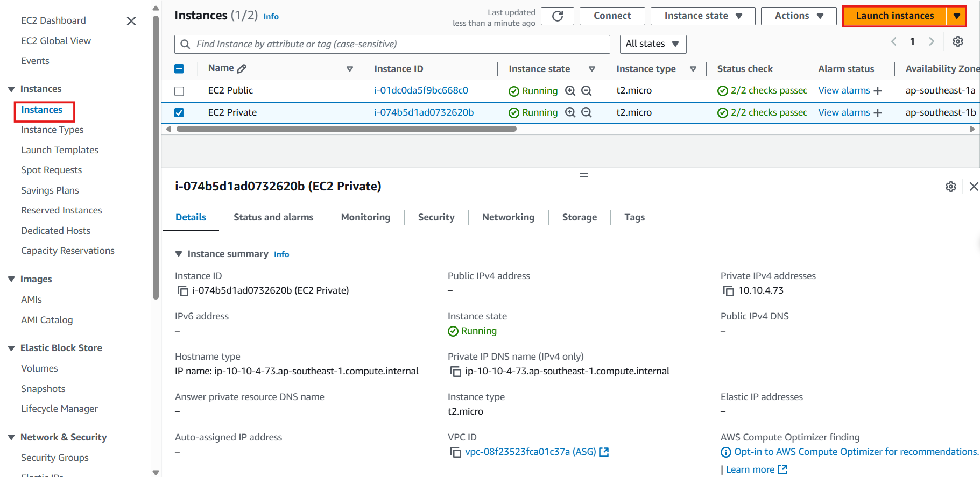980x477 pixels.
Task: Copy the VPC ID value
Action: click(456, 452)
